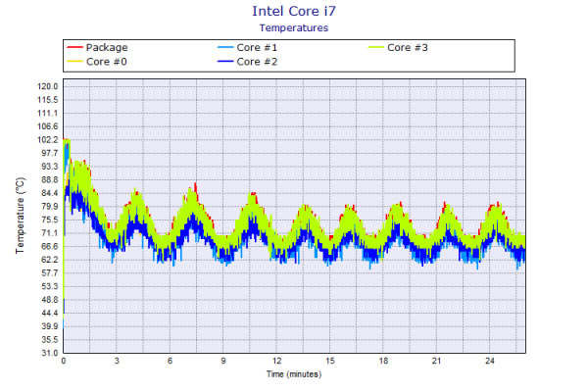Click the 84.4 y-axis value

pos(49,193)
